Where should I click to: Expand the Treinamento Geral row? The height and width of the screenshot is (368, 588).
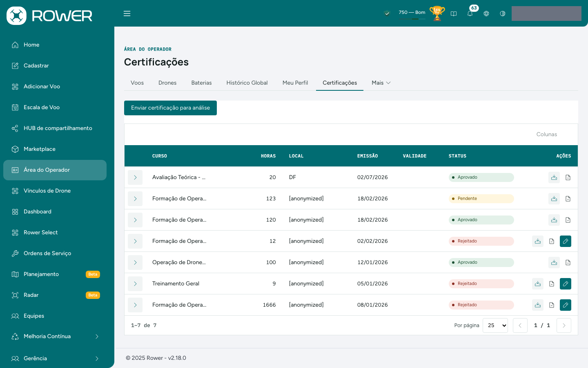135,284
